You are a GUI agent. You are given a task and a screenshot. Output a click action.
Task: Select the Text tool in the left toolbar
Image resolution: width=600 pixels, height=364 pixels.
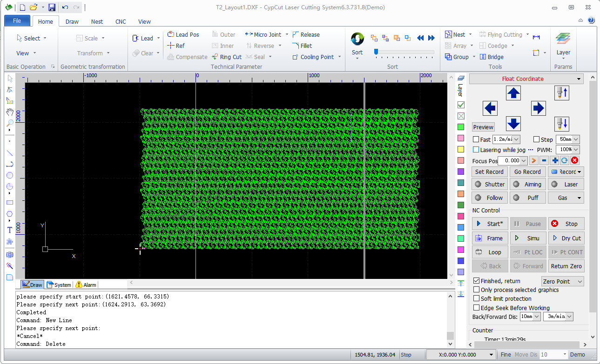(x=9, y=230)
